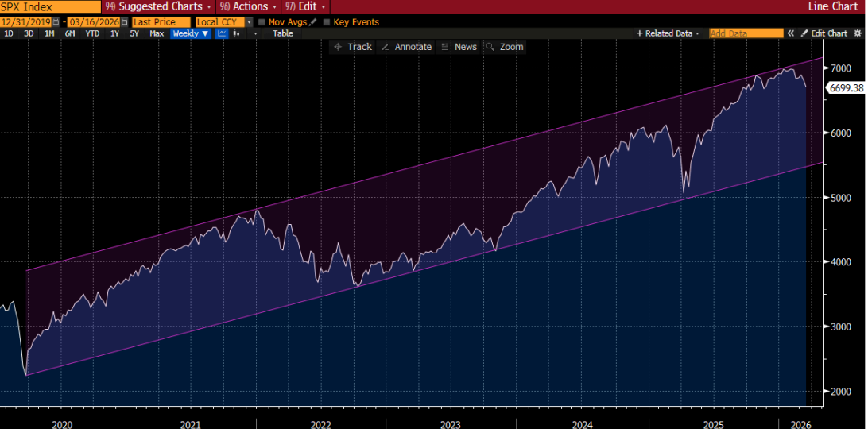The height and width of the screenshot is (429, 868).
Task: Open chart settings gear icon
Action: (x=857, y=33)
